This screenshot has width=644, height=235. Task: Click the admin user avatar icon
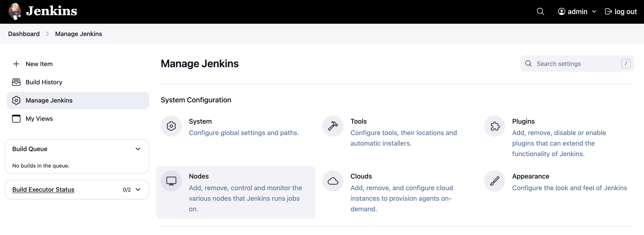coord(561,11)
